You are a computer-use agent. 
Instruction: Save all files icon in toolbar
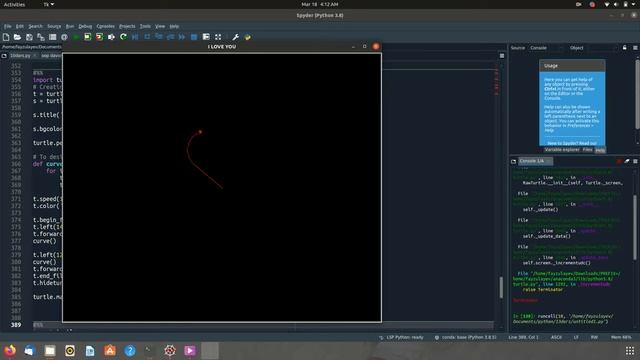coord(41,37)
